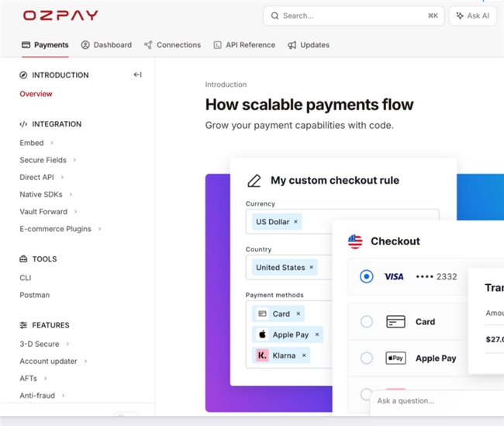
Task: Choose the Apple Pay radio option
Action: click(367, 358)
